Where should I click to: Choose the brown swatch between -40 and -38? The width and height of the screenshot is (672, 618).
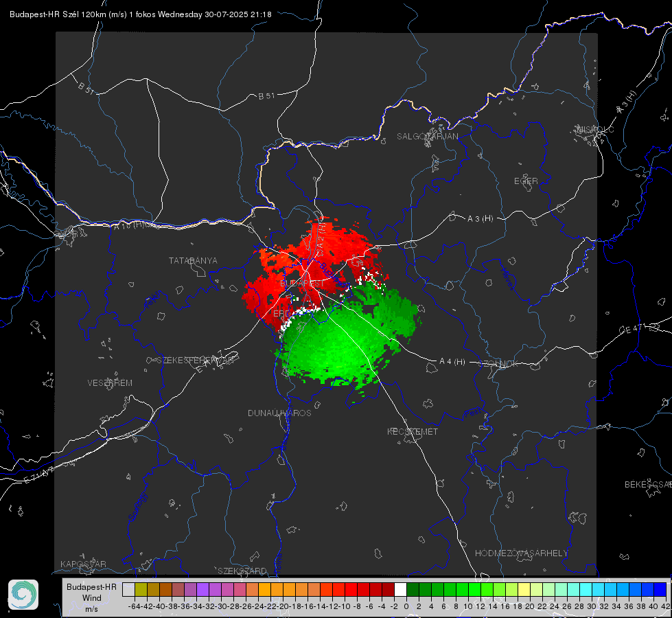(x=165, y=589)
